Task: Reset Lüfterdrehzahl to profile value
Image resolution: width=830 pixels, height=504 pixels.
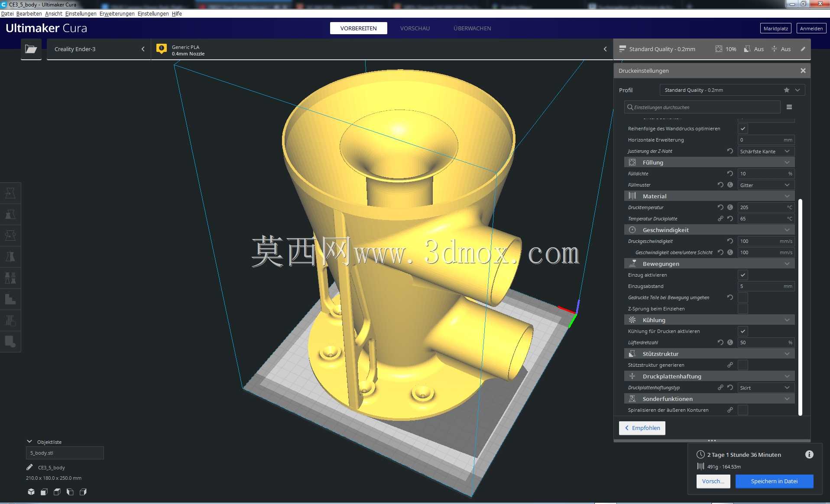Action: (720, 342)
